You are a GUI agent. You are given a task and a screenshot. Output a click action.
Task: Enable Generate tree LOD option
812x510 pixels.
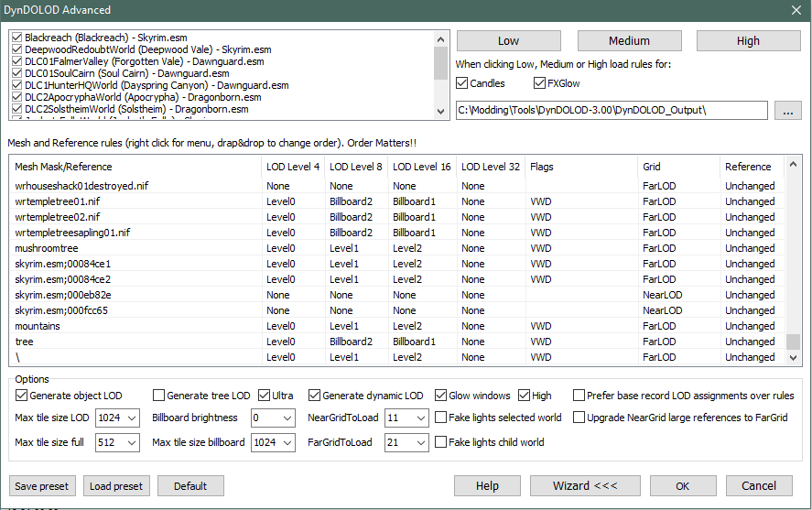pos(158,396)
